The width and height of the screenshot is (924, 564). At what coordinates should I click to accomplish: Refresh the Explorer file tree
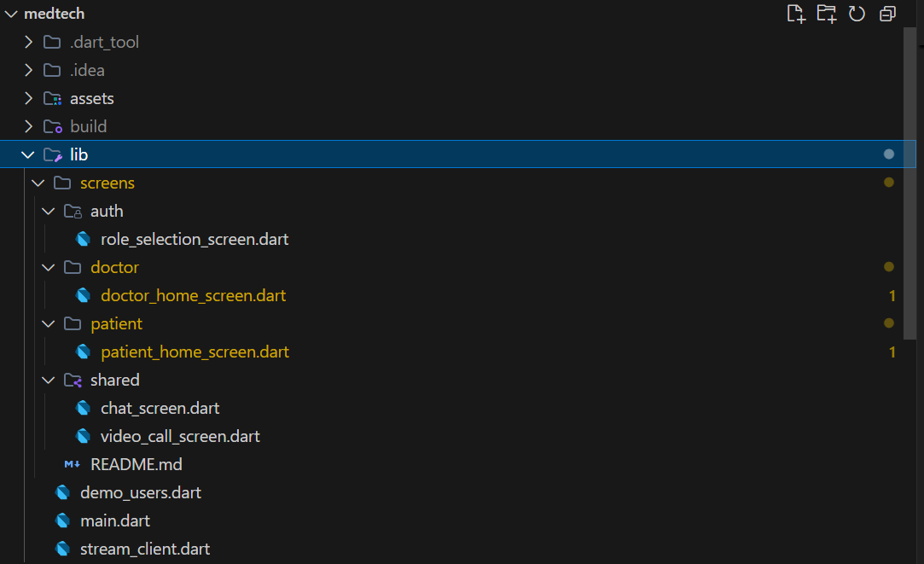pyautogui.click(x=857, y=14)
